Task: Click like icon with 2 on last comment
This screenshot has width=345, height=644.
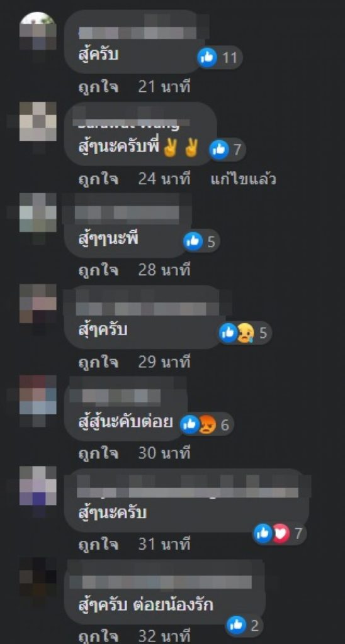Action: point(236,626)
